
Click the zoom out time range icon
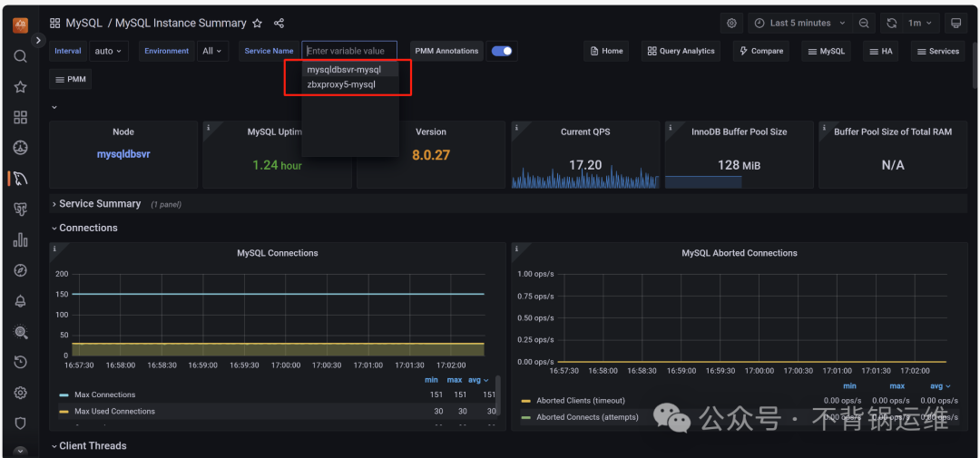click(864, 23)
